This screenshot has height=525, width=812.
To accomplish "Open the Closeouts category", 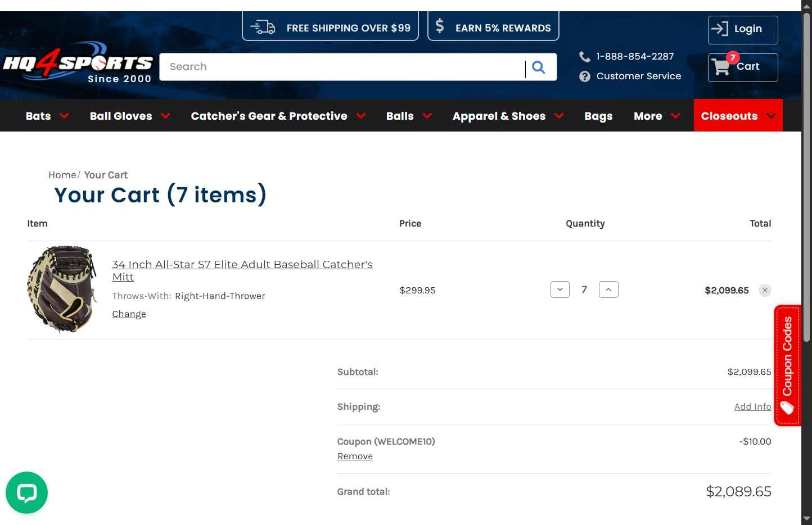I will [729, 116].
